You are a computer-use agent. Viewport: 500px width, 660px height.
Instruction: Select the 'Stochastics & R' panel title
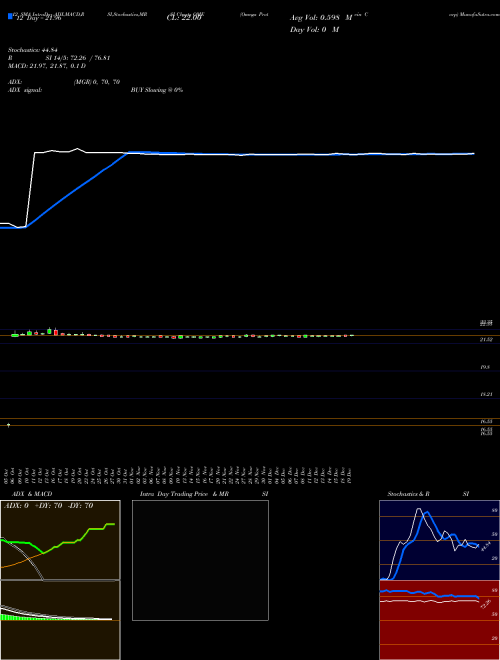point(408,494)
